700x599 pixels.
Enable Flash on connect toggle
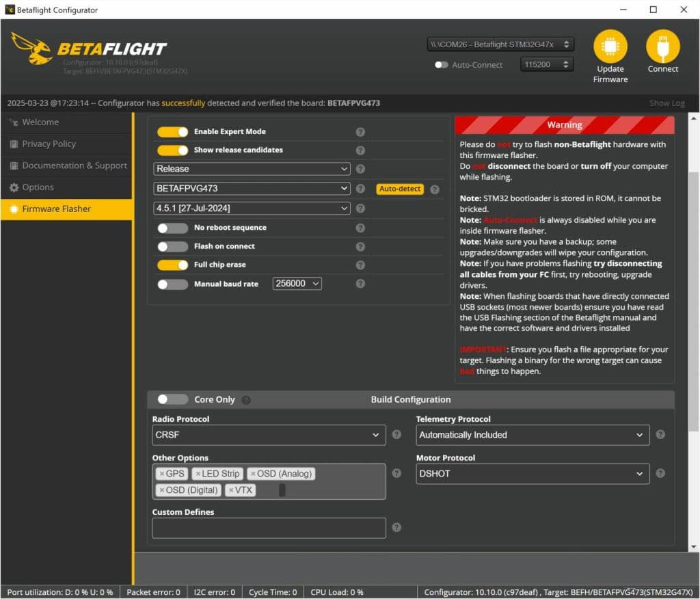pyautogui.click(x=173, y=247)
